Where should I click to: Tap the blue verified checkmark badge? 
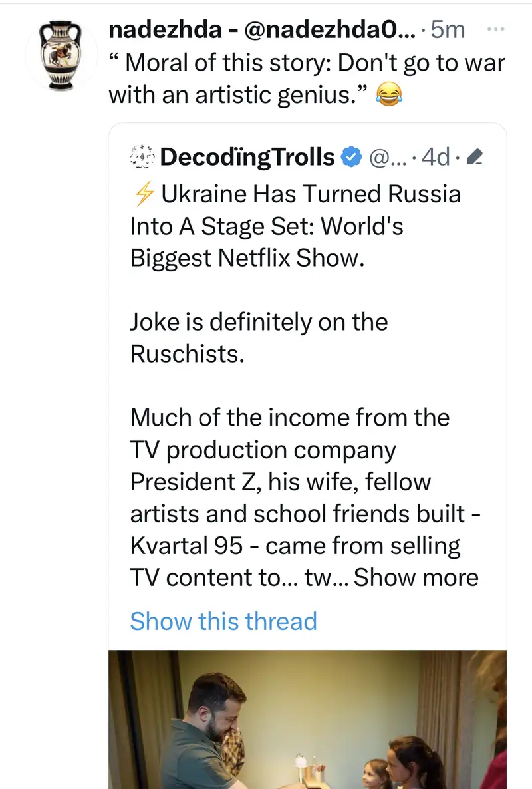click(x=350, y=157)
